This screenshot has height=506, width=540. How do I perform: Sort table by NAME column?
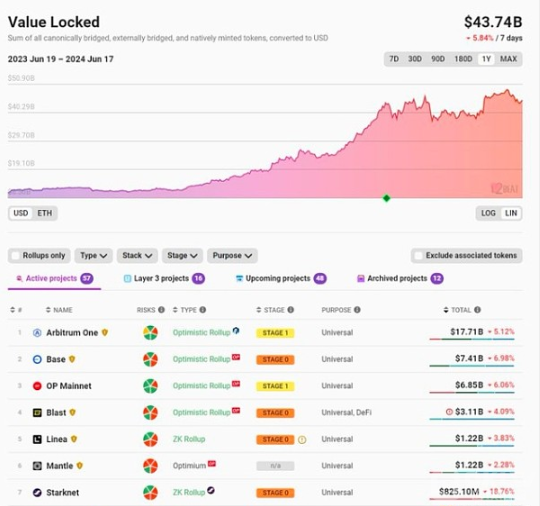tap(59, 310)
